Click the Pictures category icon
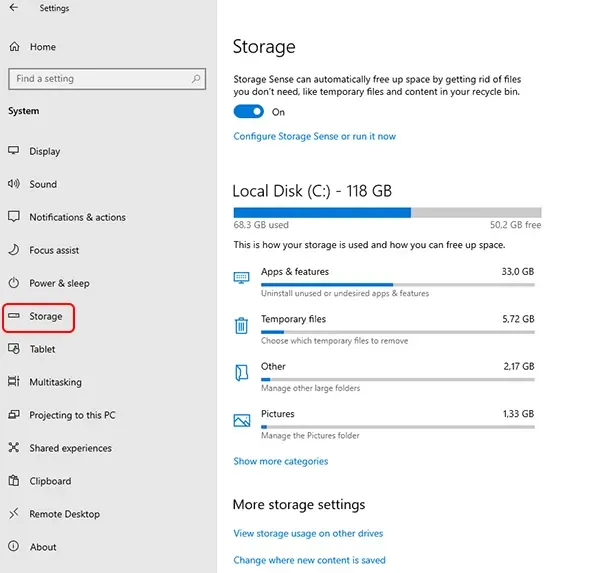The image size is (600, 573). [x=241, y=421]
